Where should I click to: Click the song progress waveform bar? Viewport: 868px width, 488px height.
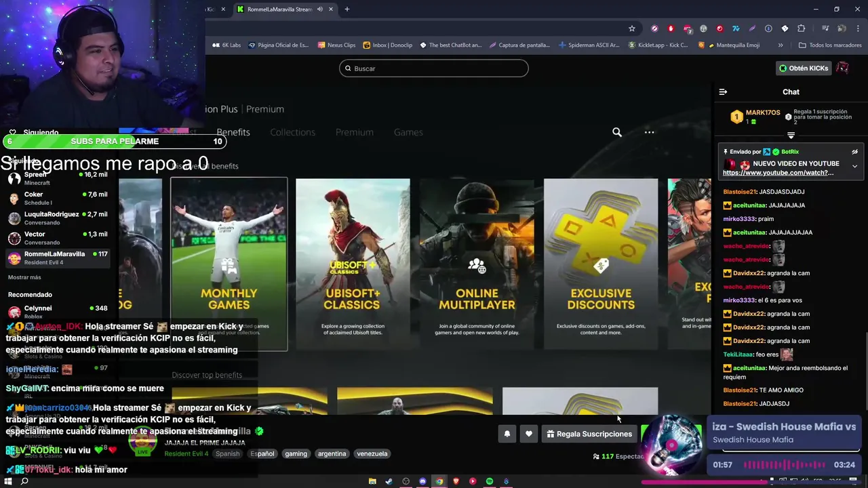pyautogui.click(x=784, y=465)
